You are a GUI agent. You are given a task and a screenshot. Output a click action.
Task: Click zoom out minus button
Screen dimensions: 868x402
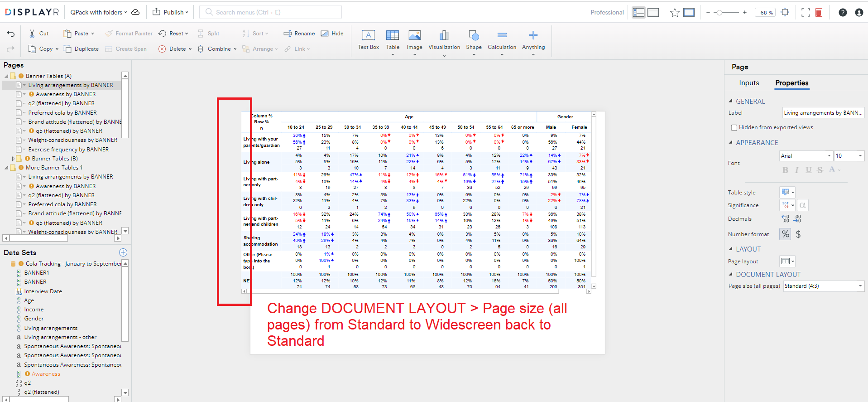708,12
